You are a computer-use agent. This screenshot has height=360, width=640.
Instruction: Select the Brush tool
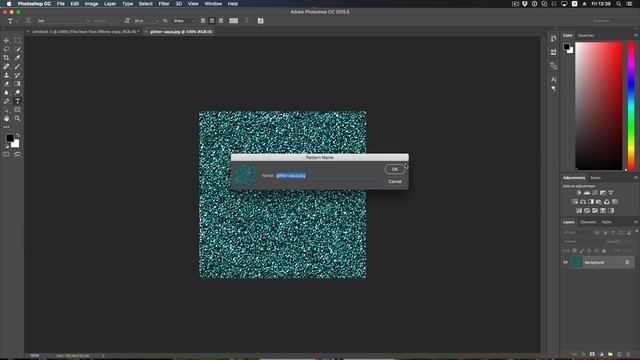pos(17,67)
